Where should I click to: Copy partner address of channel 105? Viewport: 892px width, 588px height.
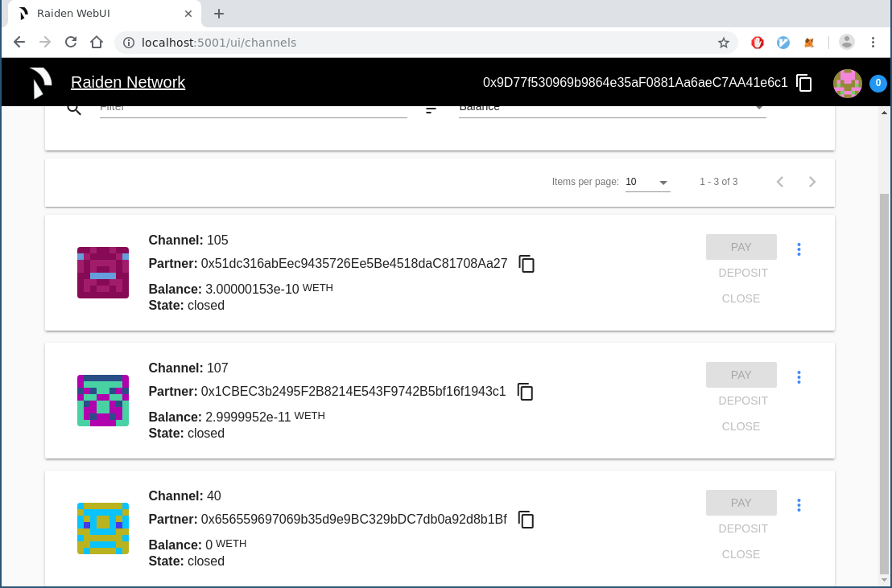coord(527,264)
